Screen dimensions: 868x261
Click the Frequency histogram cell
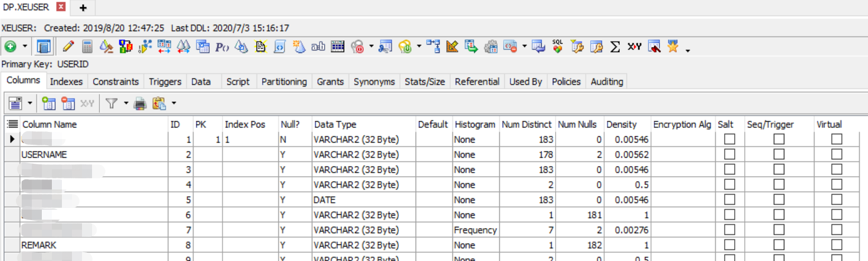[x=475, y=230]
